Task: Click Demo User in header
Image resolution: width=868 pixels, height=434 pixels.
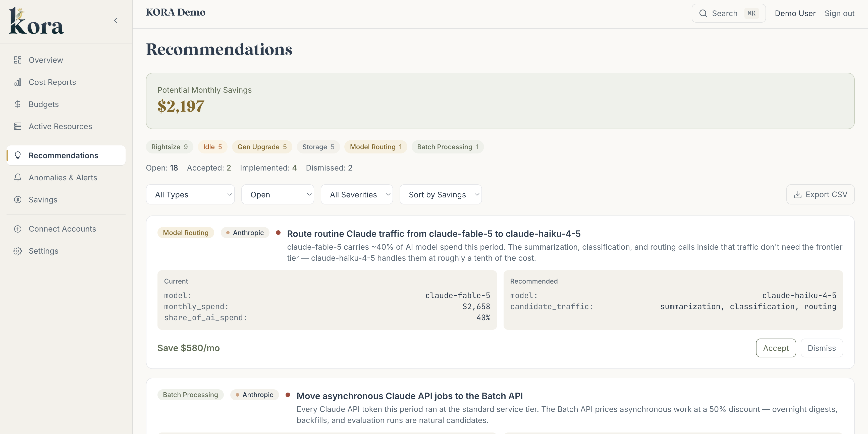Action: 795,13
